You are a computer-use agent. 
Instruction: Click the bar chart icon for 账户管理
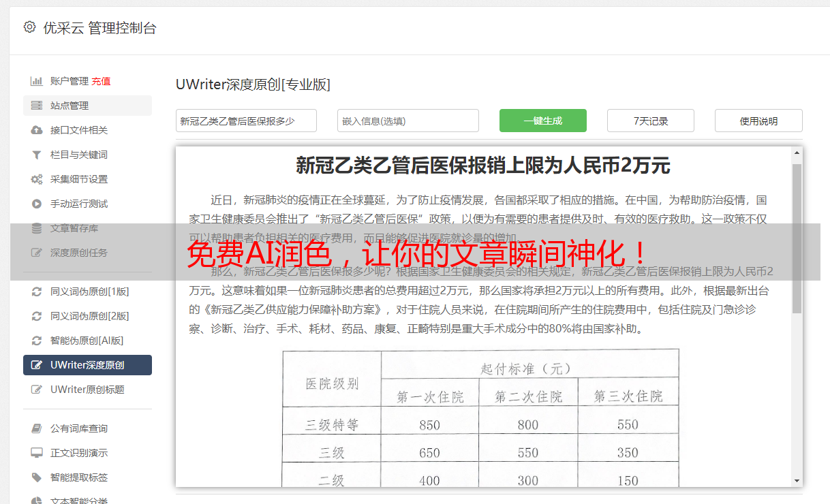pyautogui.click(x=37, y=81)
